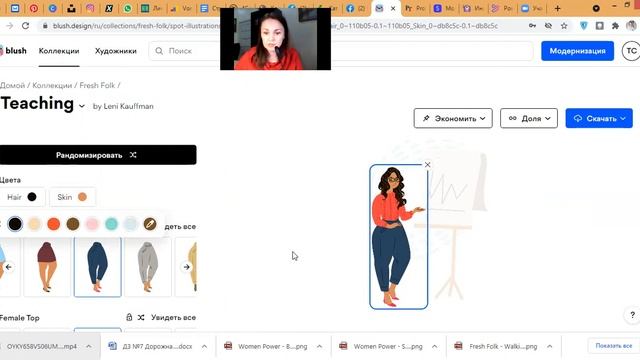Click Показать все downloads button

coord(613,346)
